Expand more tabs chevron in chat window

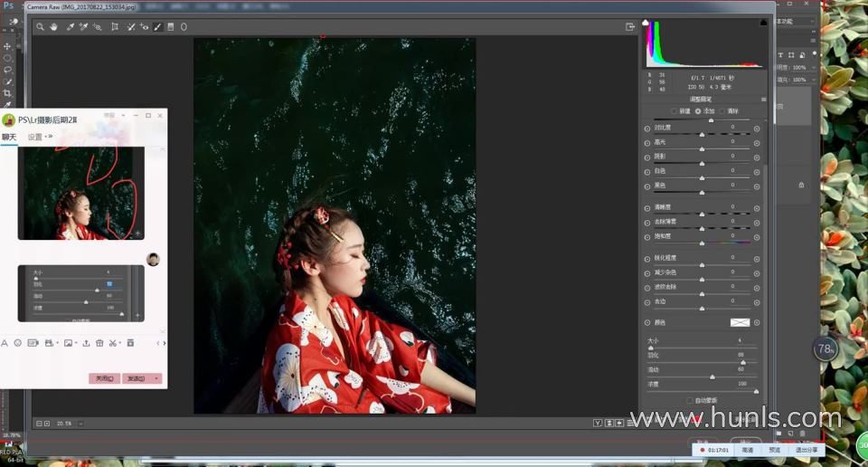pyautogui.click(x=49, y=137)
